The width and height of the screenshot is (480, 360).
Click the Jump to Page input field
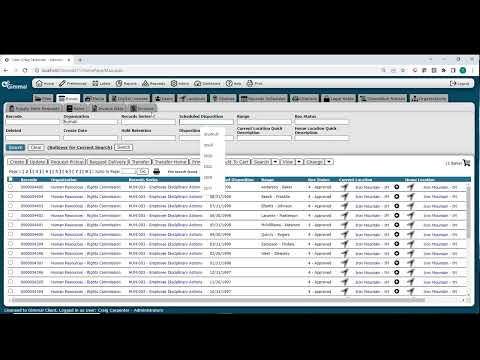point(129,171)
